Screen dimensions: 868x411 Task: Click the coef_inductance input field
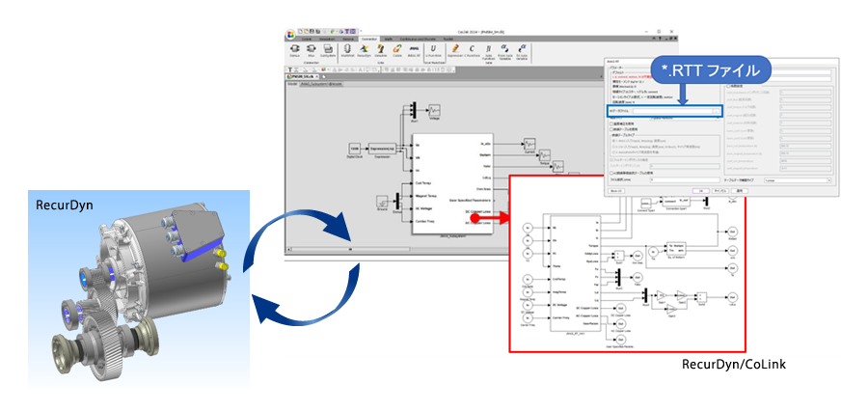tap(805, 93)
